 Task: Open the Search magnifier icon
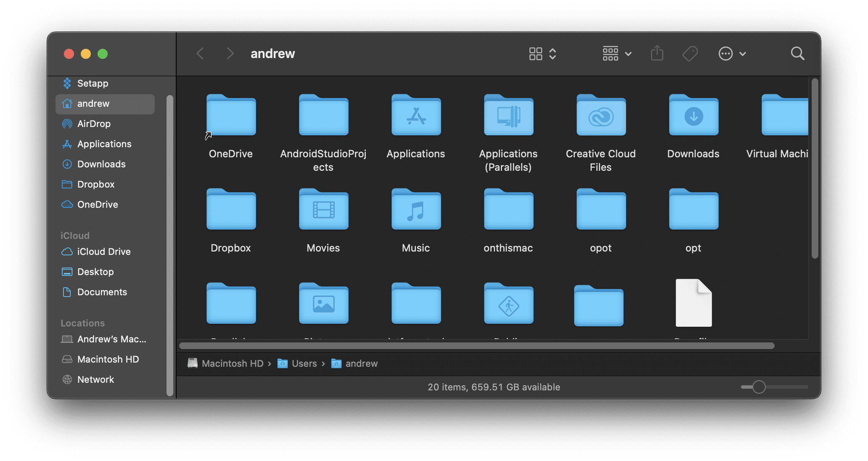coord(797,53)
